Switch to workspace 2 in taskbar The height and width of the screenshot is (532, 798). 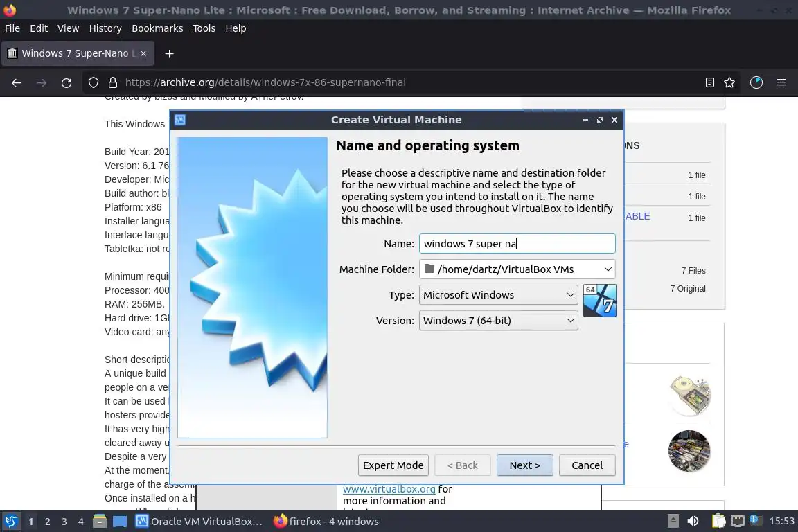point(47,522)
